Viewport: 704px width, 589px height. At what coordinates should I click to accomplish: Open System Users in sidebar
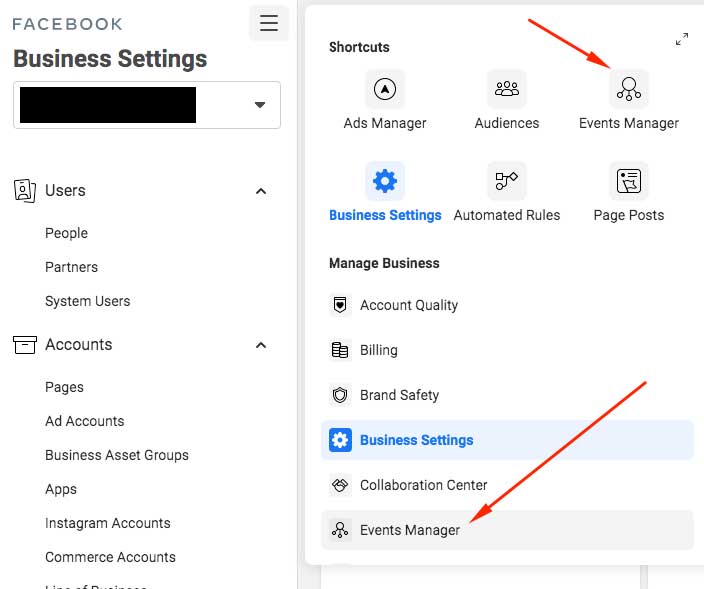point(88,301)
